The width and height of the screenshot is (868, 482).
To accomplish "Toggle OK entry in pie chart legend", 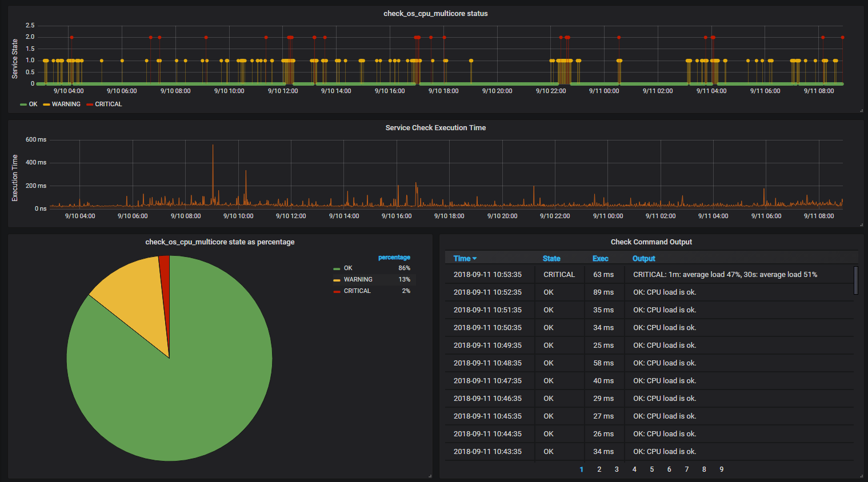I will coord(348,268).
